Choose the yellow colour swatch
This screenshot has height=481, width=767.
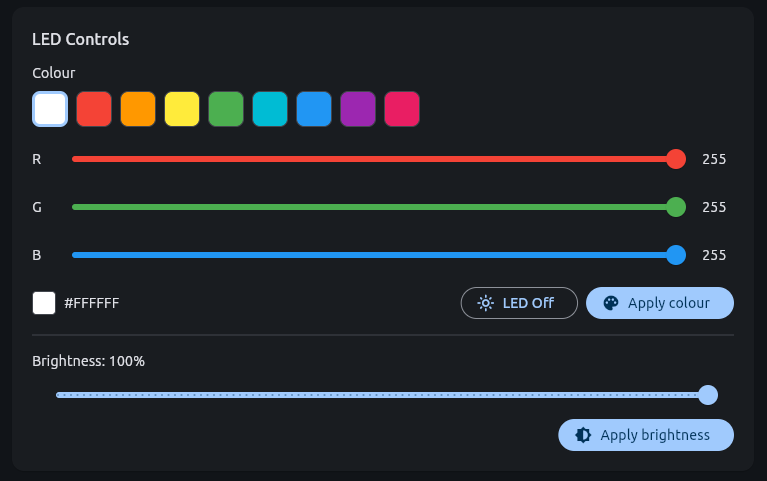point(182,109)
